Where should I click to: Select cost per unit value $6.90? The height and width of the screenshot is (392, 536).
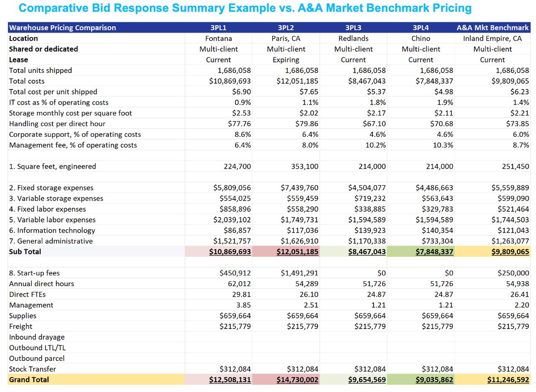coord(241,92)
